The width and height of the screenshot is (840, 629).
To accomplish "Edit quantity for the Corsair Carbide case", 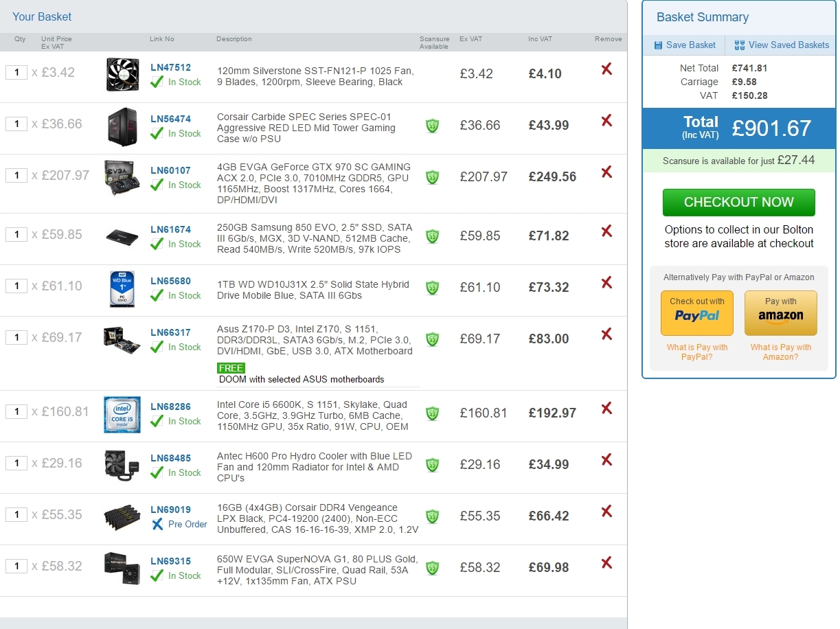I will [x=16, y=124].
